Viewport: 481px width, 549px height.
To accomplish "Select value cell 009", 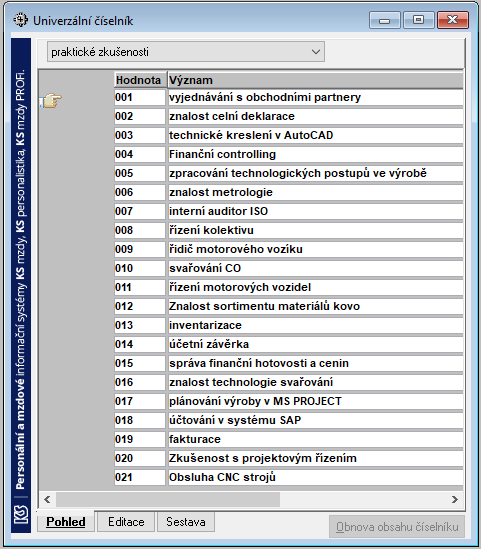I will pyautogui.click(x=140, y=249).
